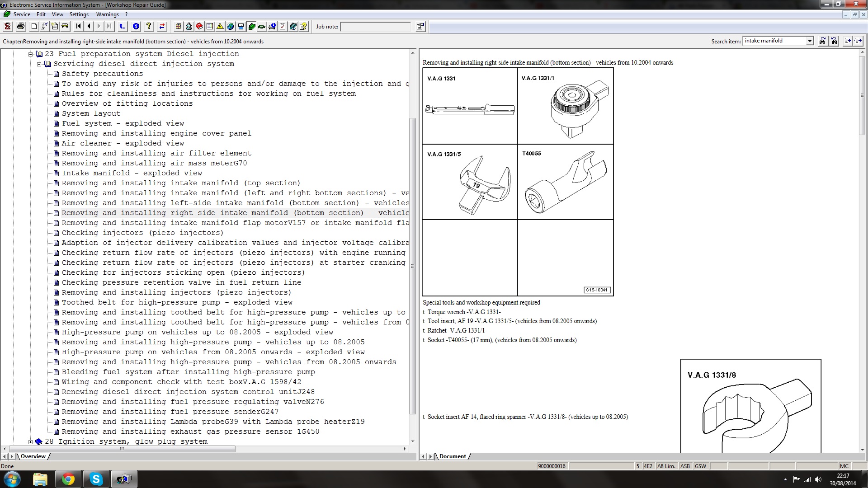Click the job note properties icon
The width and height of the screenshot is (868, 488).
420,26
